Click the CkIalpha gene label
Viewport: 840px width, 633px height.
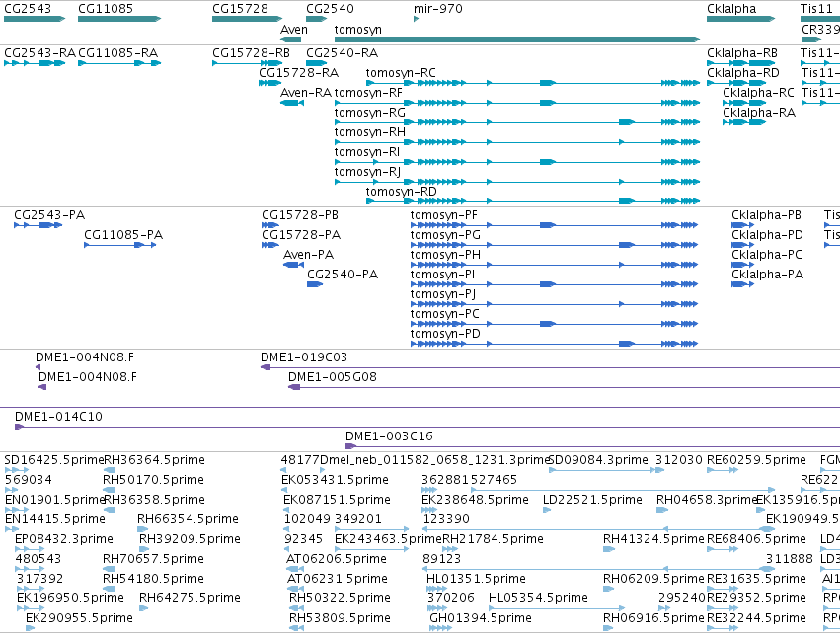731,9
